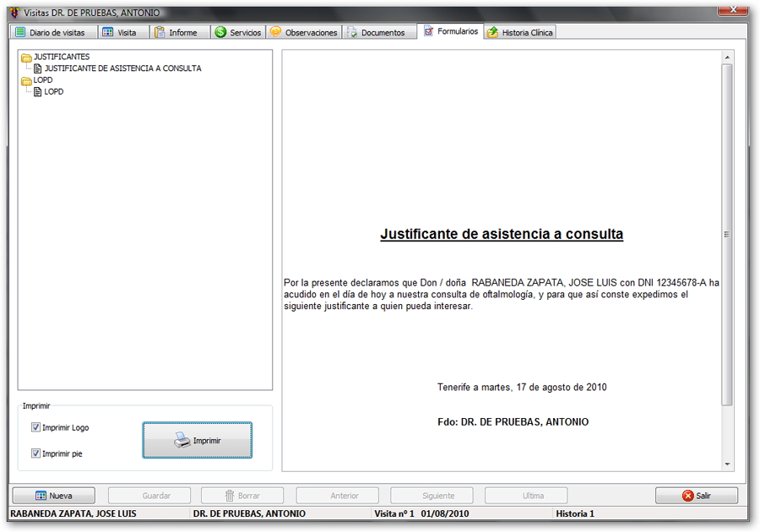
Task: Collapse the LOPD folder node
Action: tap(26, 81)
